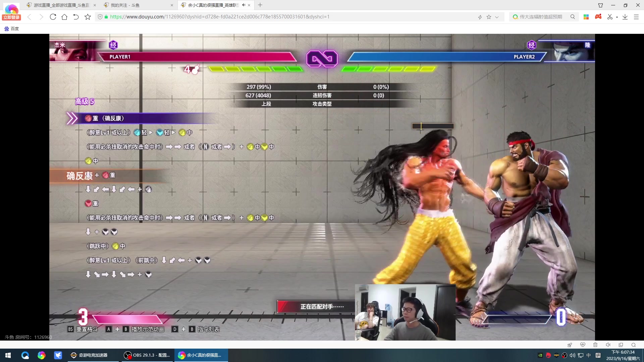Open the OBS tray icon
Screen dimensions: 644x362
565,355
